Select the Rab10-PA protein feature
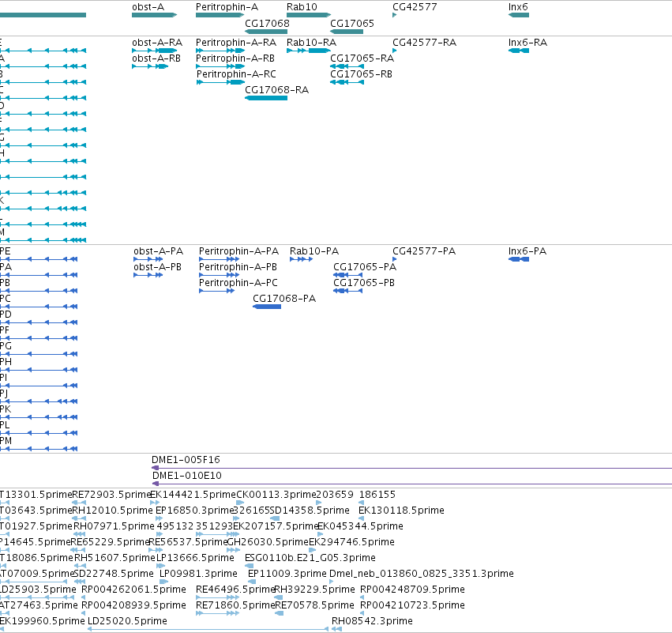The image size is (672, 633). coord(302,259)
